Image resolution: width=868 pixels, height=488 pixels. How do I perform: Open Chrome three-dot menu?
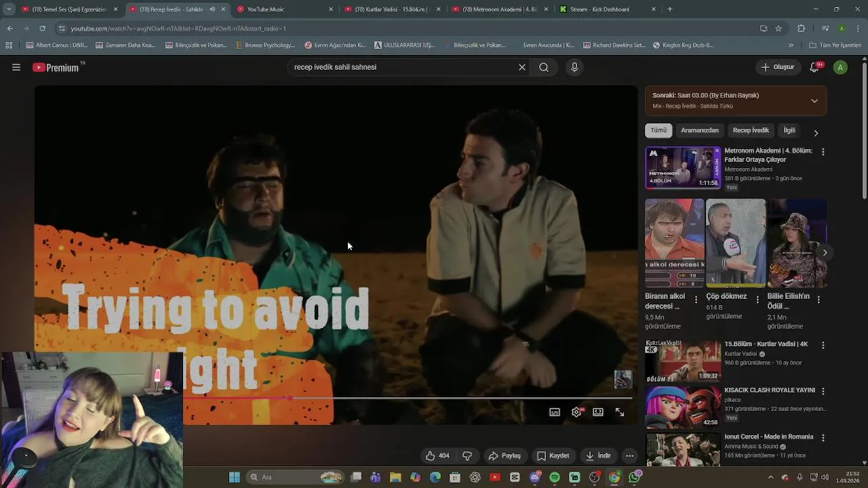(x=859, y=28)
